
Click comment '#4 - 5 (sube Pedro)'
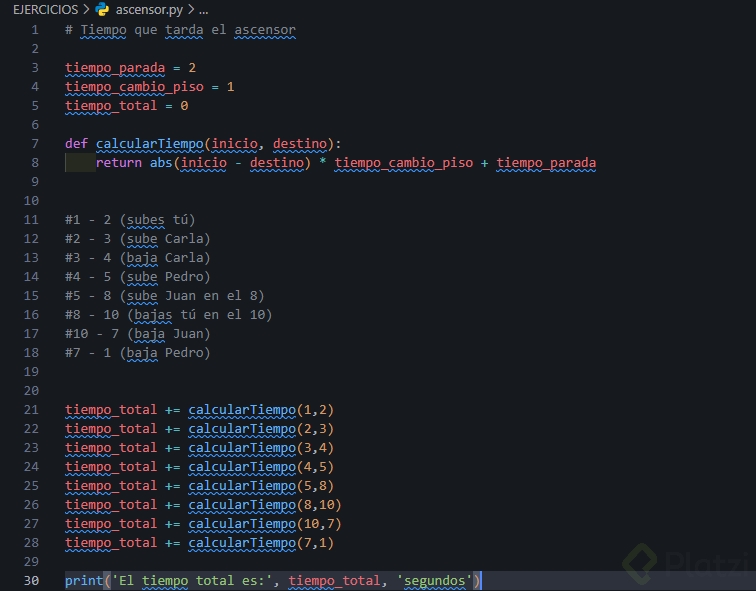click(138, 277)
